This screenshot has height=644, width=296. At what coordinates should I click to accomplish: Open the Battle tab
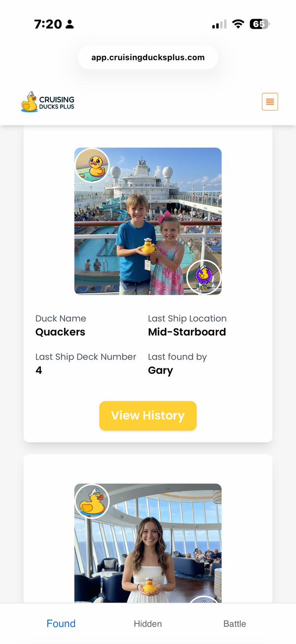click(235, 624)
